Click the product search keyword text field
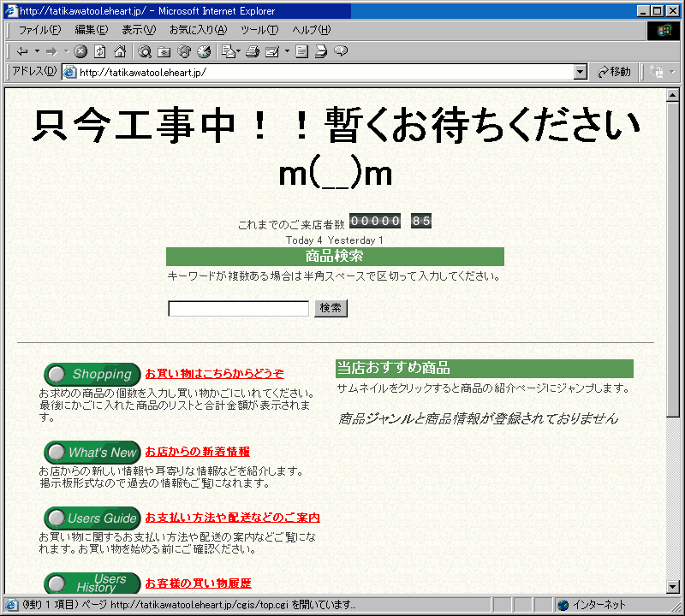 pos(239,309)
